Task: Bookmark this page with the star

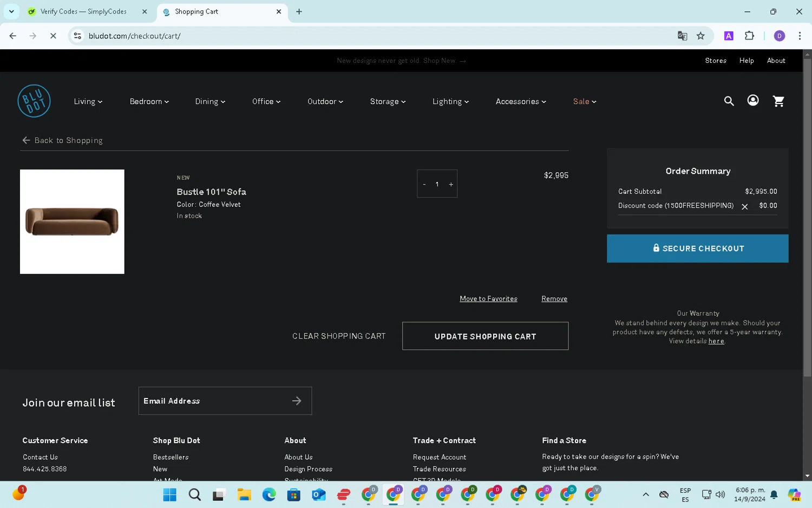Action: (x=700, y=36)
